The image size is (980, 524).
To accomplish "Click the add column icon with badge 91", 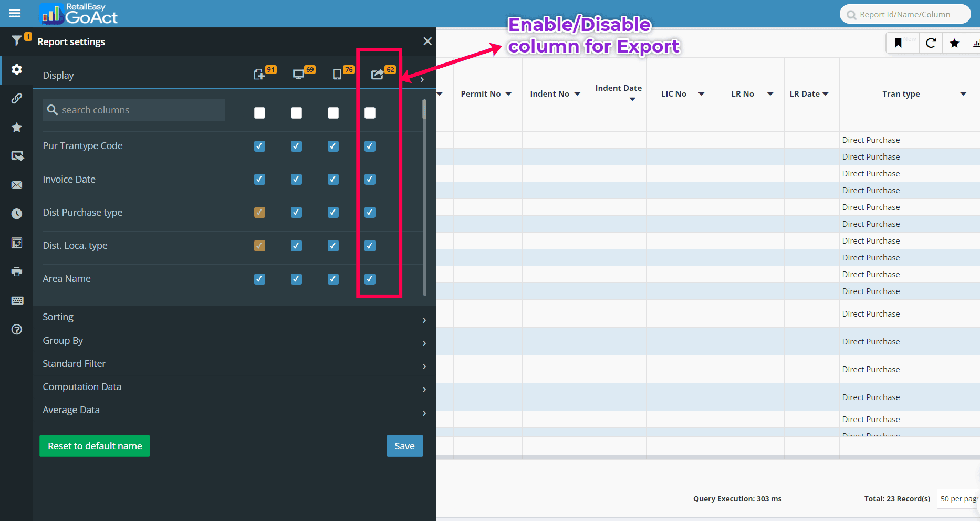I will (259, 75).
